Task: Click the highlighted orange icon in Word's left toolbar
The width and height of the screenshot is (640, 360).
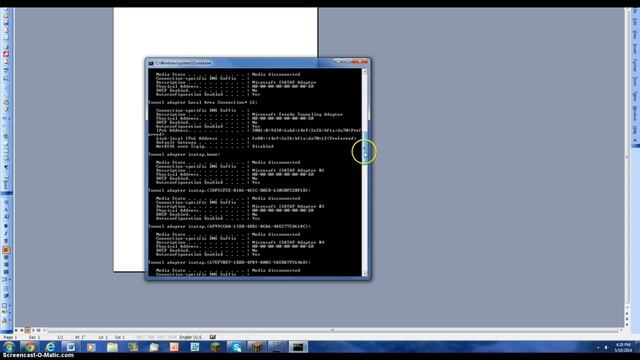Action: coord(6,250)
